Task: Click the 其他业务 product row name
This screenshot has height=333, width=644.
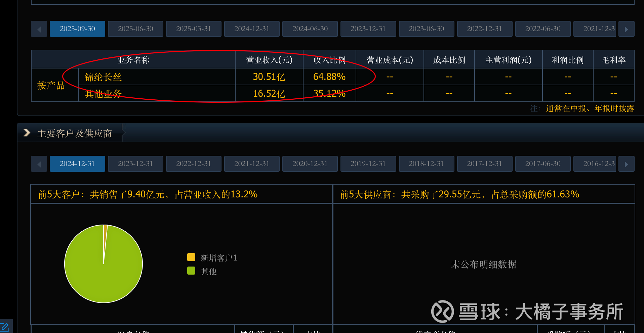Action: click(103, 94)
